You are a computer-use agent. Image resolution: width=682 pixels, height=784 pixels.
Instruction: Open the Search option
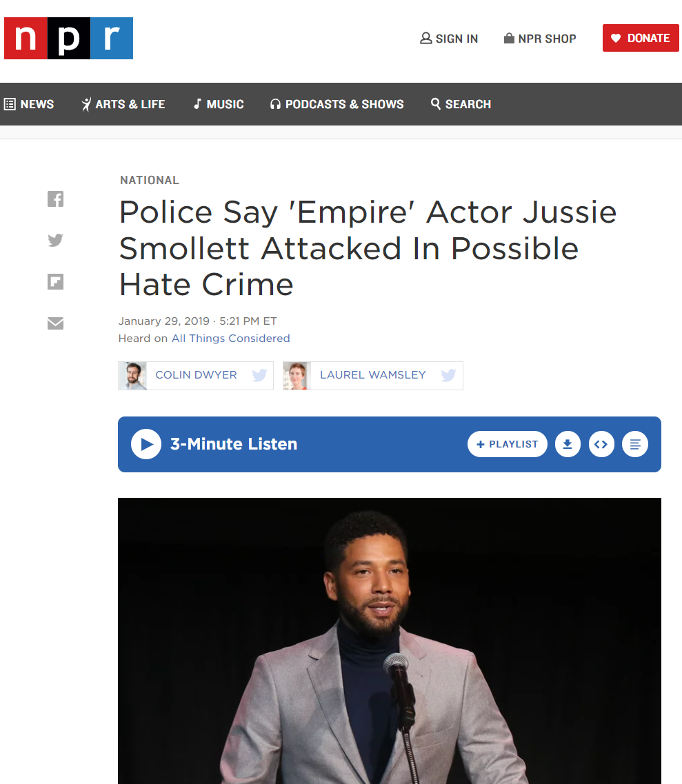(x=461, y=104)
